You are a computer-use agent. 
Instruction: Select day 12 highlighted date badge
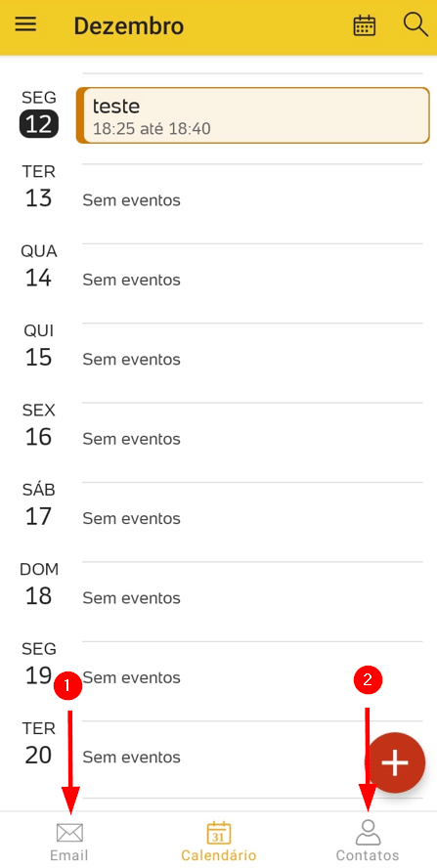click(39, 124)
